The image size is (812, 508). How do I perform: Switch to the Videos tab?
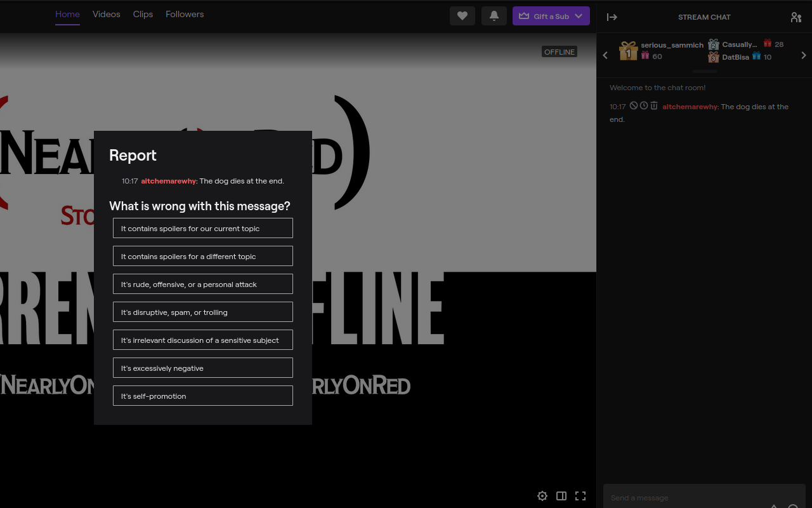pos(107,14)
